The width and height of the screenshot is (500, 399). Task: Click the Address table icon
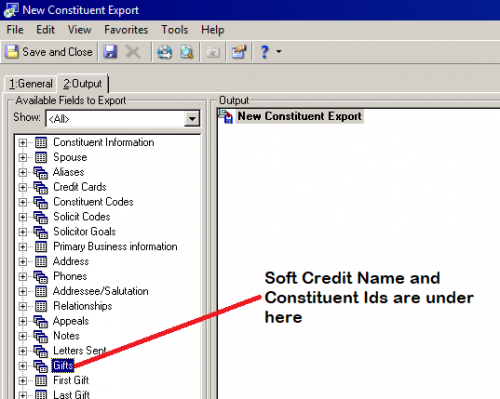tap(41, 262)
